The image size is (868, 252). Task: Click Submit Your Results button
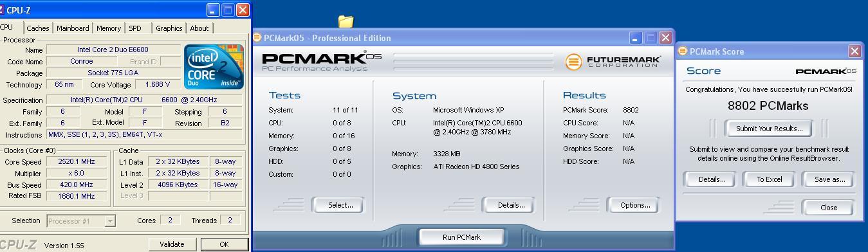770,129
